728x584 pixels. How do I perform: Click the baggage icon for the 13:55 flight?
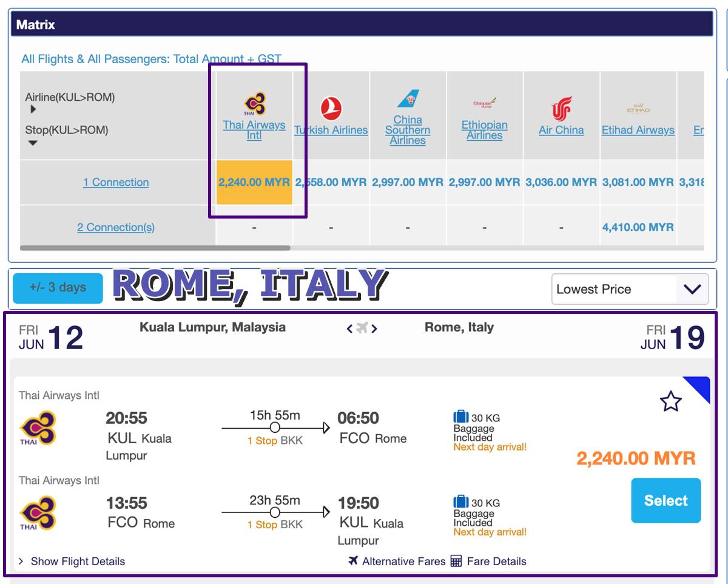461,502
